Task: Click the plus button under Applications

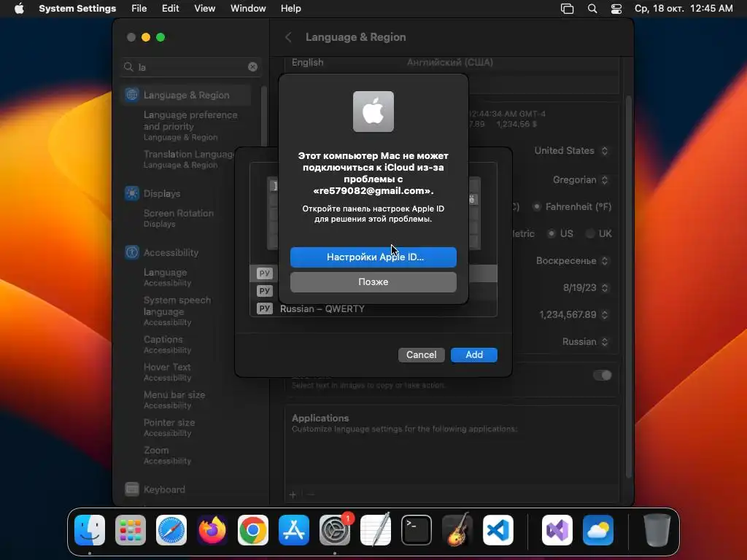Action: coord(293,495)
